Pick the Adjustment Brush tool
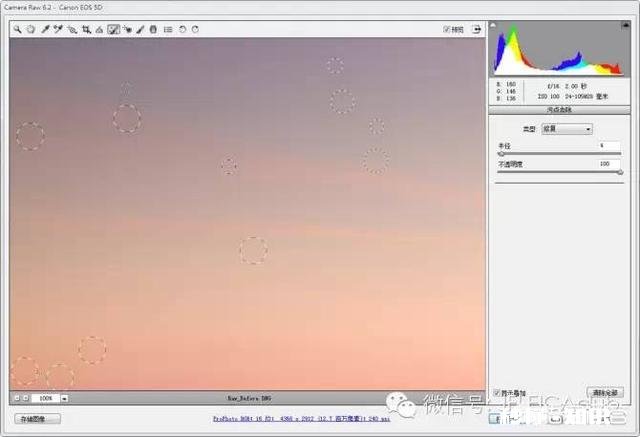Image resolution: width=640 pixels, height=437 pixels. tap(140, 29)
